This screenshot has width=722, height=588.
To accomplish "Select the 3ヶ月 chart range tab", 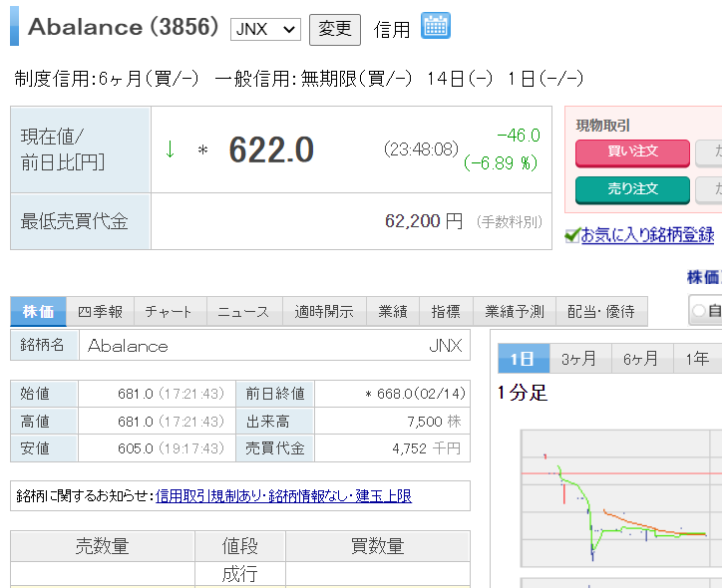I will tap(578, 360).
